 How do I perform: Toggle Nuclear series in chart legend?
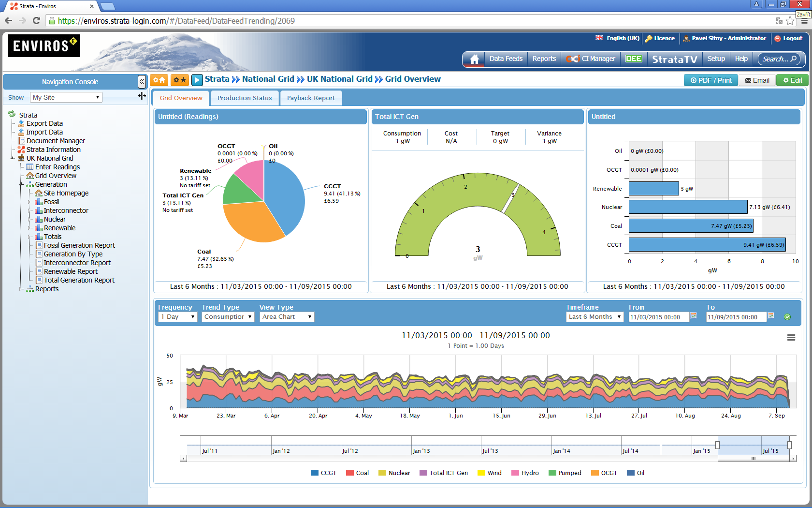pyautogui.click(x=394, y=473)
